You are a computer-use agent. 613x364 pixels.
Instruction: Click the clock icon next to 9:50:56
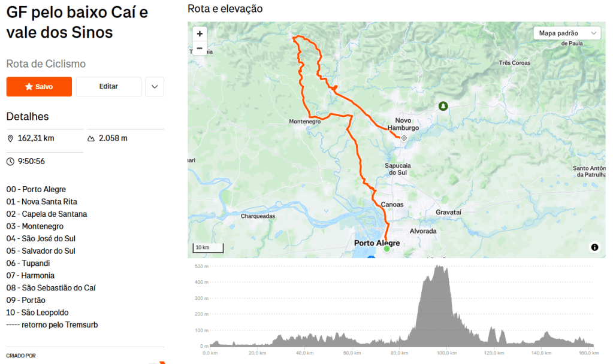click(10, 162)
